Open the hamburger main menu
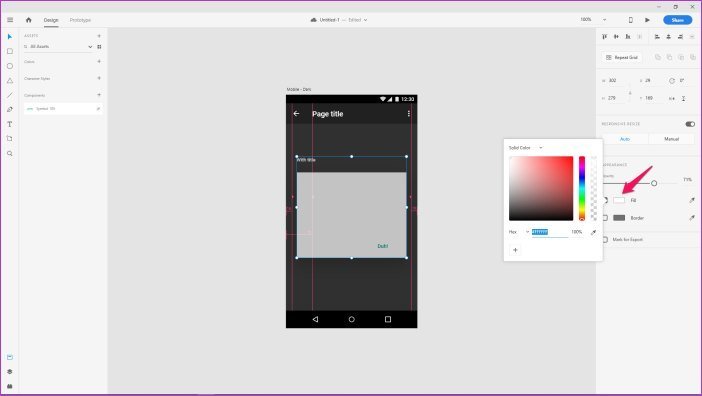This screenshot has width=702, height=396. pyautogui.click(x=10, y=20)
